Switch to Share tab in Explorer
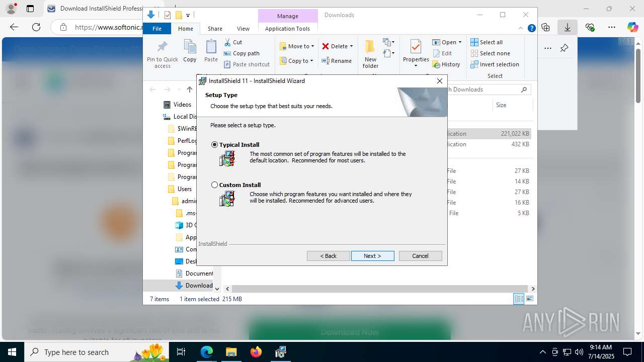This screenshot has width=644, height=362. 215,29
